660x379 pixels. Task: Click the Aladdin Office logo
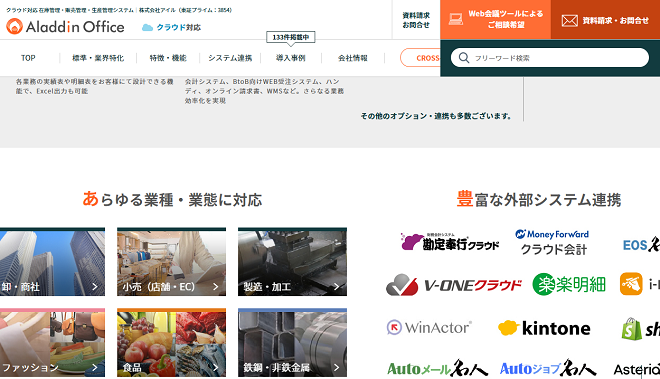click(x=65, y=27)
